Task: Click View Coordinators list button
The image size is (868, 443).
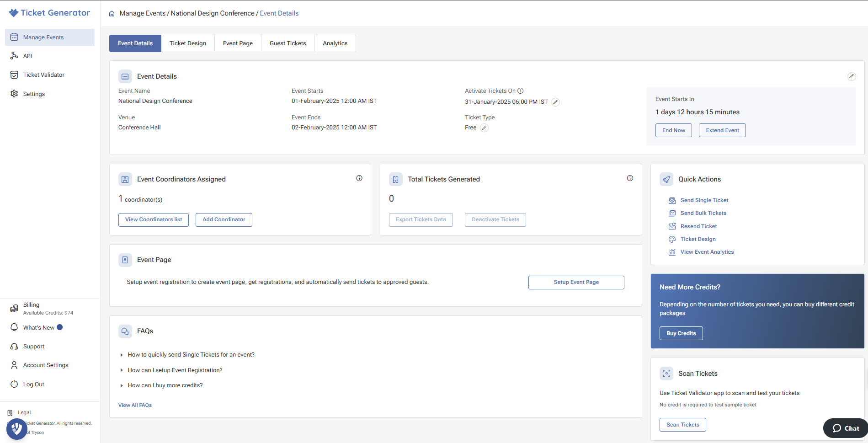Action: tap(154, 220)
